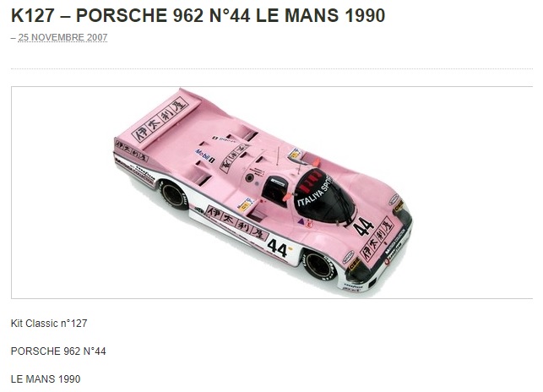Click the Japanese lettering on the front nose
The width and height of the screenshot is (543, 392).
pyautogui.click(x=377, y=238)
